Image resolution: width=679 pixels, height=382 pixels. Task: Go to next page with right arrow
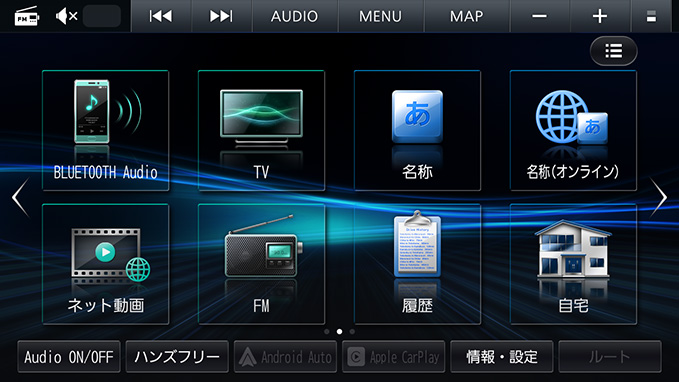pos(659,197)
